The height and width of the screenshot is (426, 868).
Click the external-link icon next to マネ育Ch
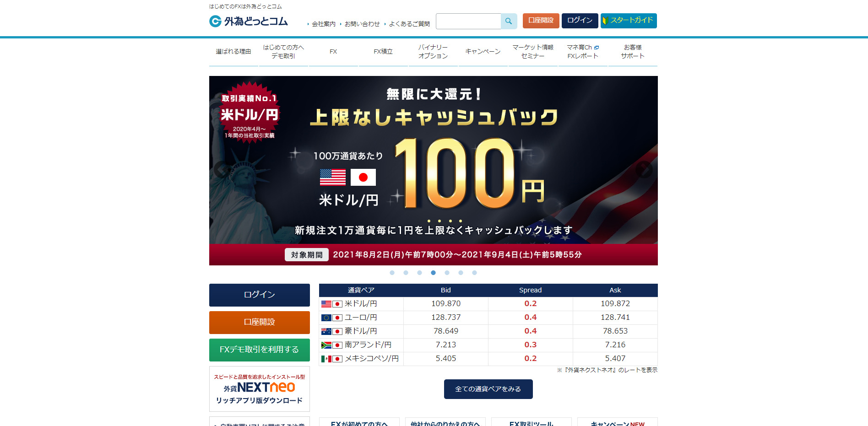click(x=597, y=48)
